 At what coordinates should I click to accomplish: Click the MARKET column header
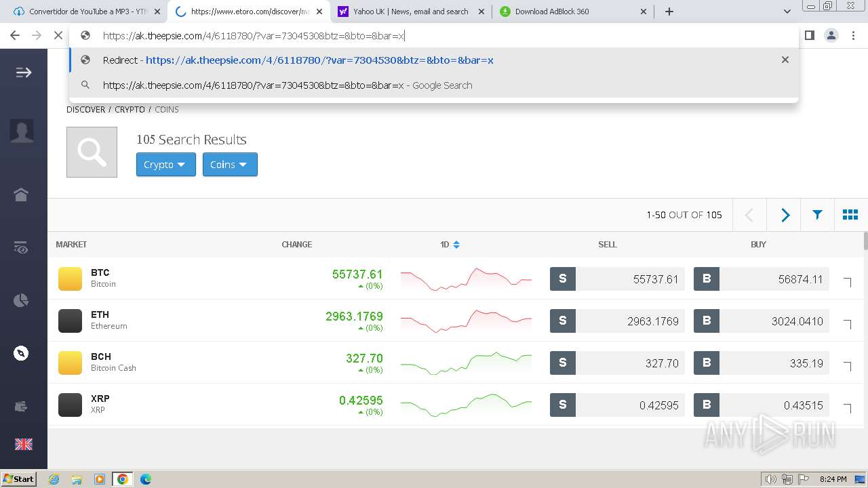[x=71, y=245]
